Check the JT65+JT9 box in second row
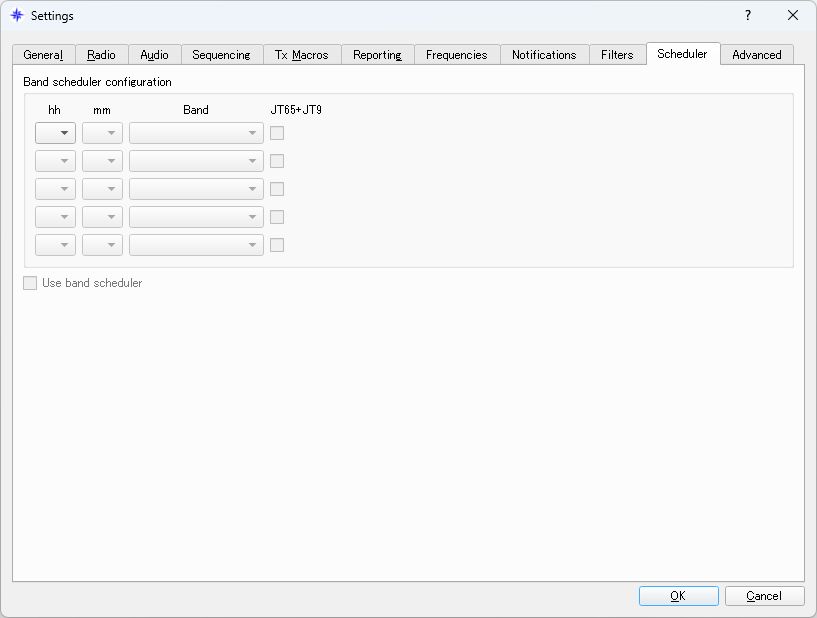 [277, 160]
